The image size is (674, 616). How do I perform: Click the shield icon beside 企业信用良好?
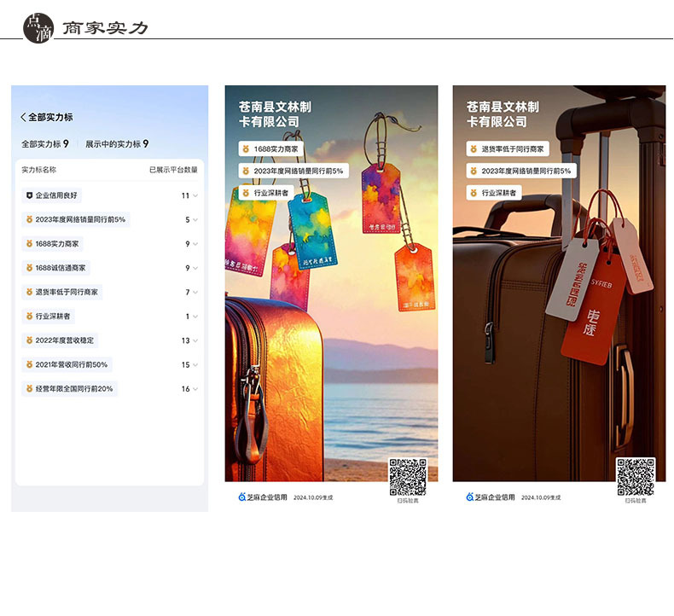pos(29,195)
